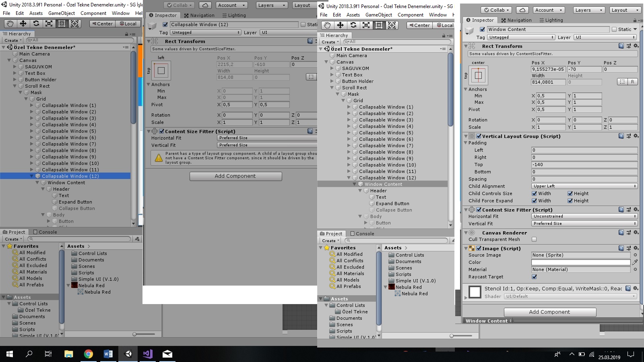Open the Canvas Renderer help reference icon

point(621,232)
